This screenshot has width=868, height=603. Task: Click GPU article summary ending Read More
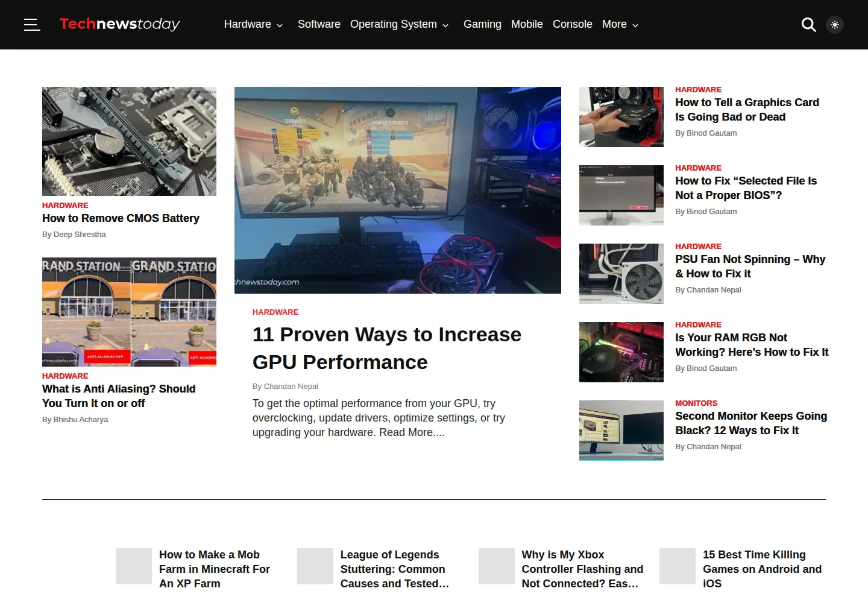(x=379, y=418)
